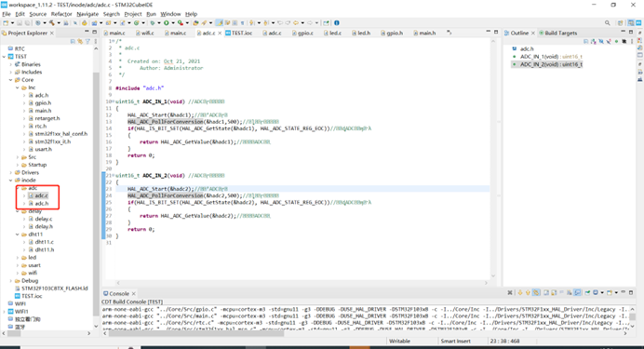Select ADC_IN_1(void) in Outline
The image size is (644, 349).
click(551, 56)
